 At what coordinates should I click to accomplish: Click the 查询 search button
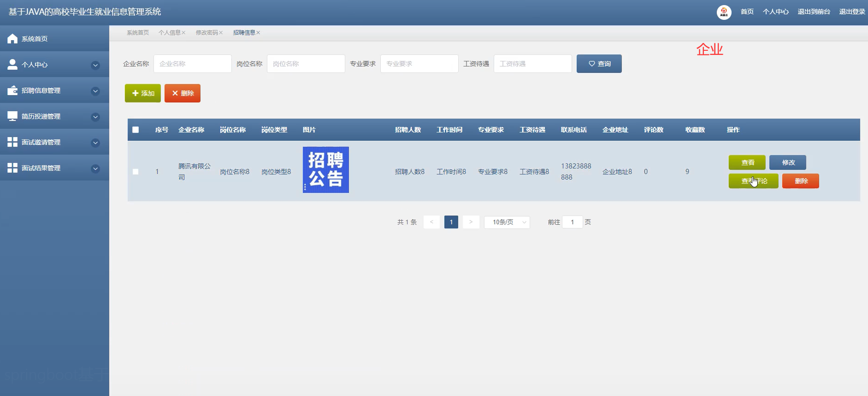tap(599, 64)
